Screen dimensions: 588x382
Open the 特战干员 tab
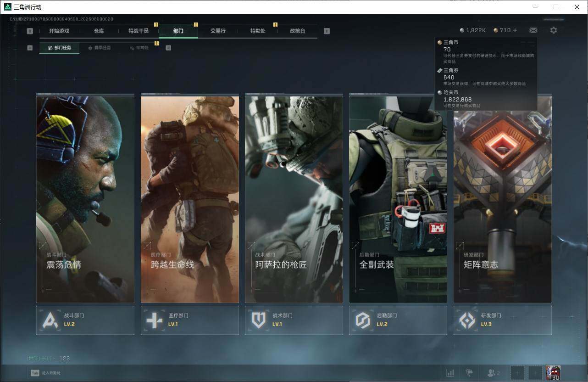pos(139,31)
